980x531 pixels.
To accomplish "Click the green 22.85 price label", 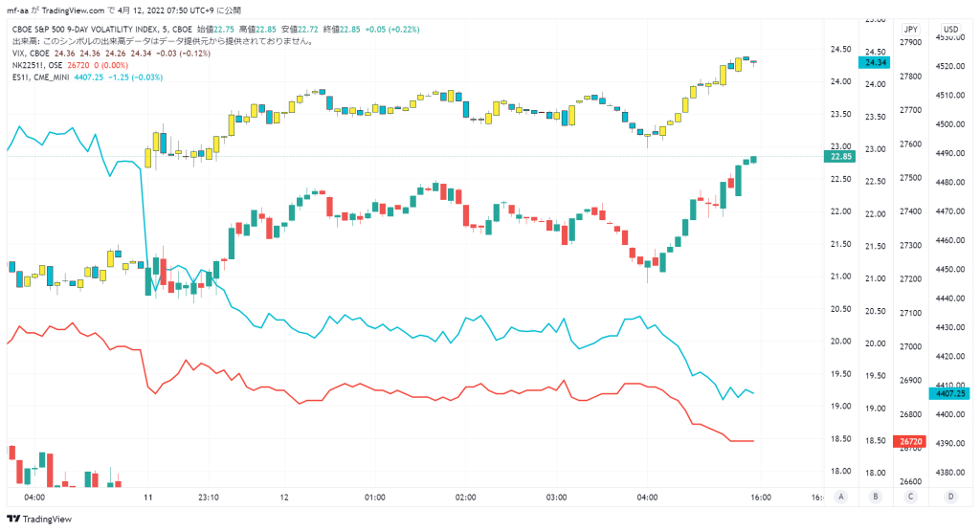I will pyautogui.click(x=840, y=156).
